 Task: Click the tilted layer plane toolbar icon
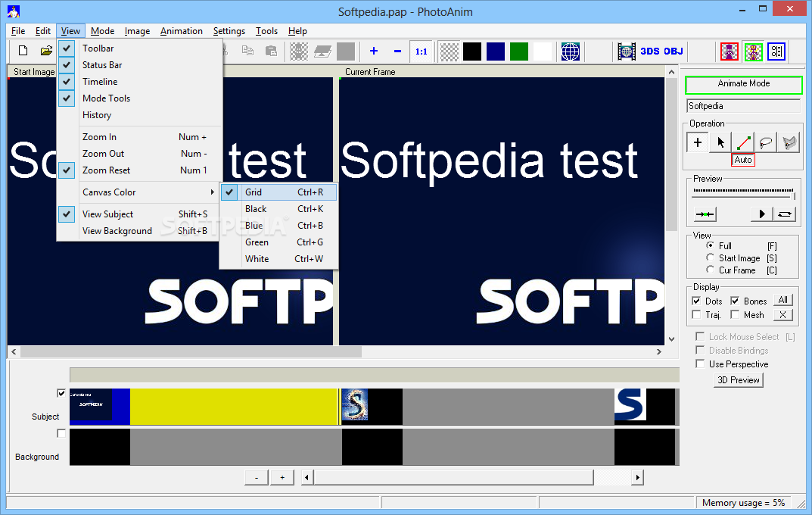pyautogui.click(x=322, y=51)
